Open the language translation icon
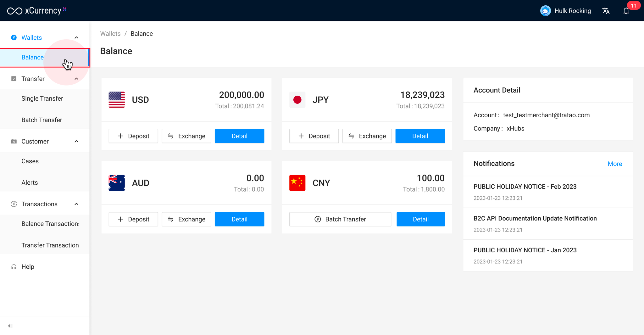The width and height of the screenshot is (644, 335). (606, 11)
